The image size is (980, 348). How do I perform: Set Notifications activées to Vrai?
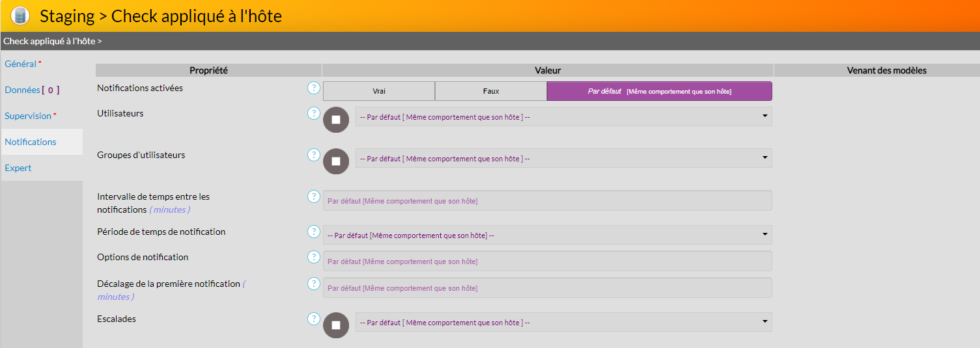tap(378, 91)
